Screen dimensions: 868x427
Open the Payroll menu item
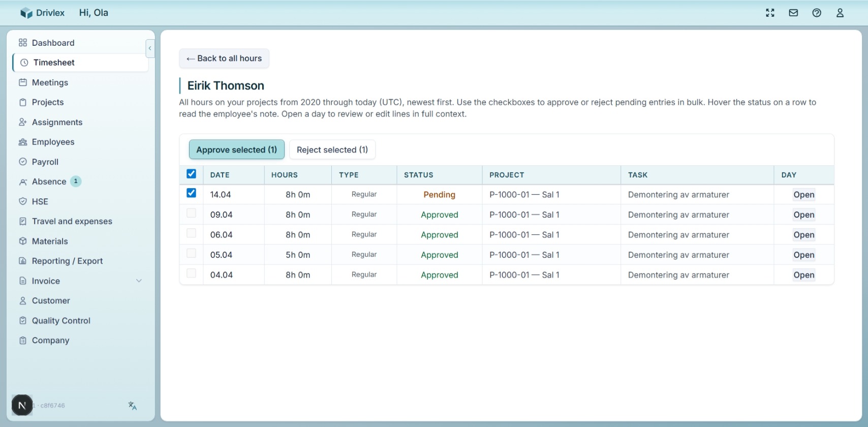(45, 162)
